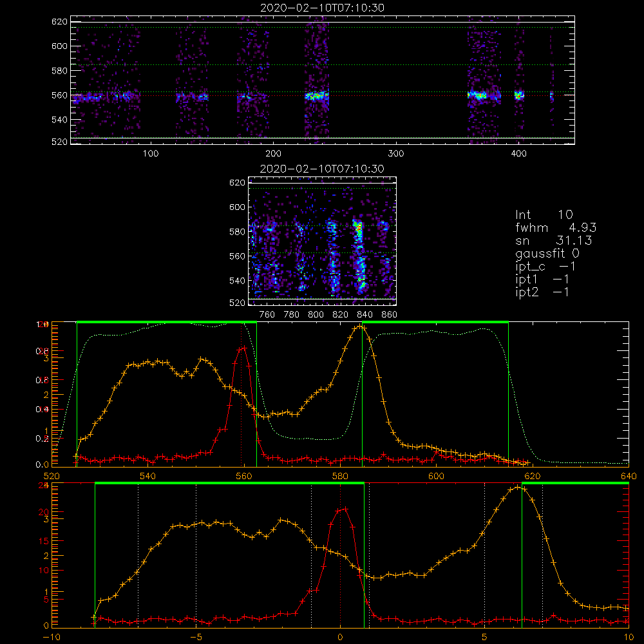Click y-axis label 560 on middle image
Viewport: 644px width, 644px height.
coord(237,256)
